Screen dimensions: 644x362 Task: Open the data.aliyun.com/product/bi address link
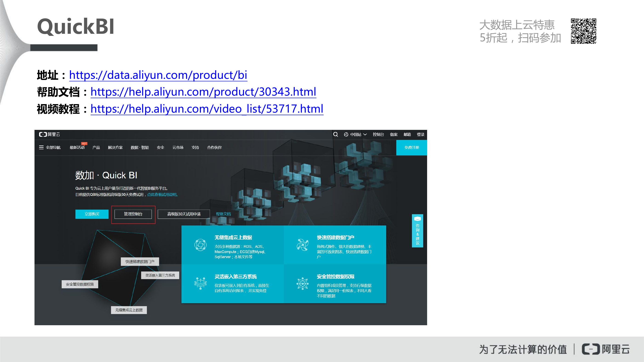(158, 75)
